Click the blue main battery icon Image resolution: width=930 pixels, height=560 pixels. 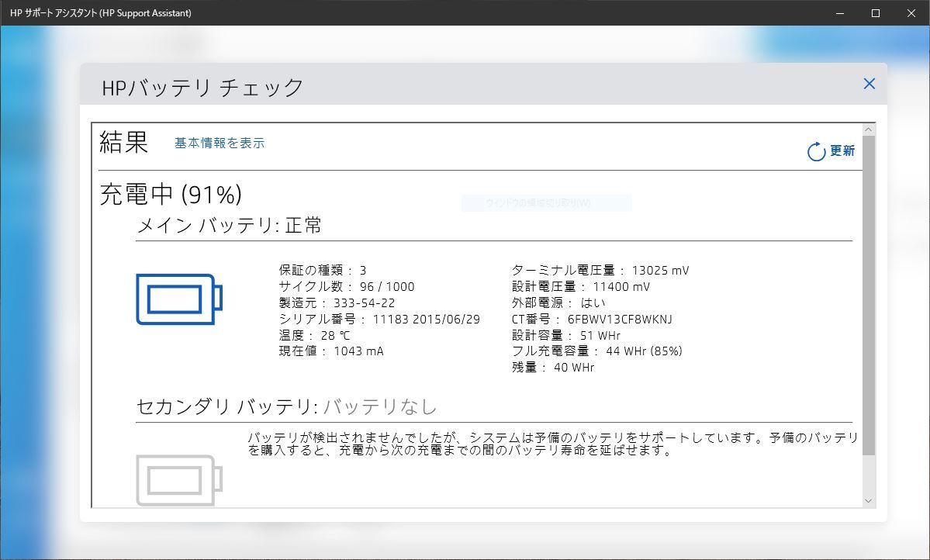(179, 299)
